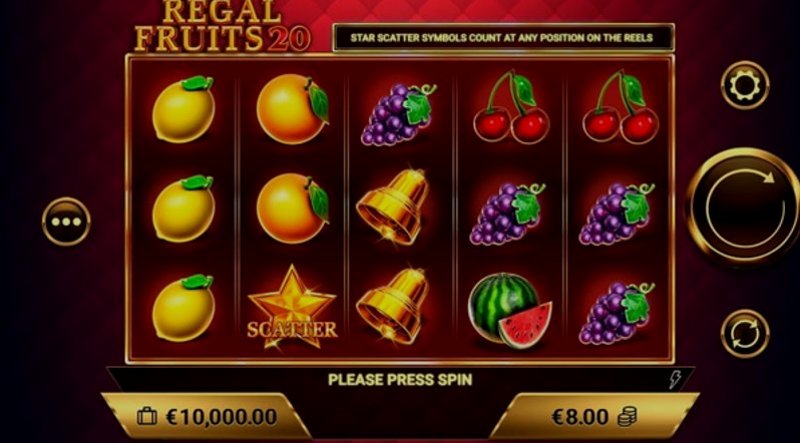
Task: Open settings with the gear icon
Action: point(744,85)
